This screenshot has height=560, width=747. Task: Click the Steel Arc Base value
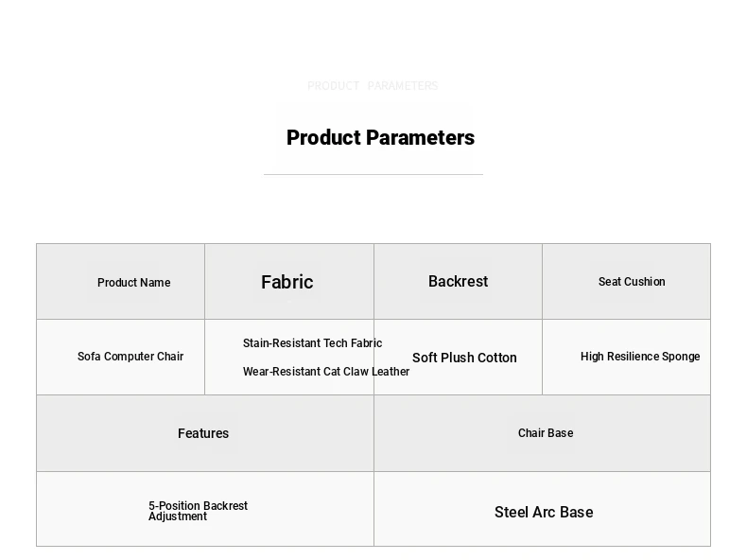click(544, 513)
